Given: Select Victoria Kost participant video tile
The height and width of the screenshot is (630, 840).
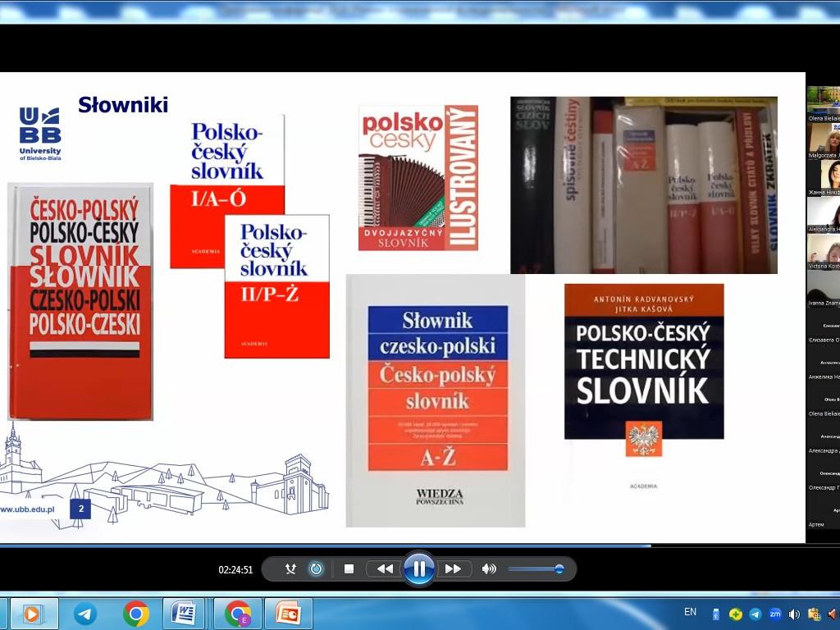Looking at the screenshot, I should coord(824,253).
